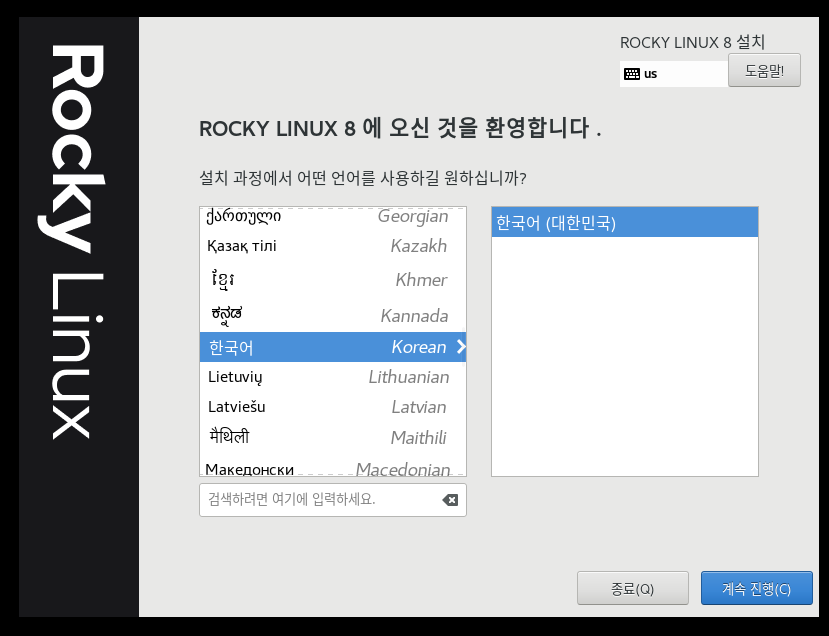Choose 한국어 (대한민국) locale
Image resolution: width=829 pixels, height=636 pixels.
point(624,222)
